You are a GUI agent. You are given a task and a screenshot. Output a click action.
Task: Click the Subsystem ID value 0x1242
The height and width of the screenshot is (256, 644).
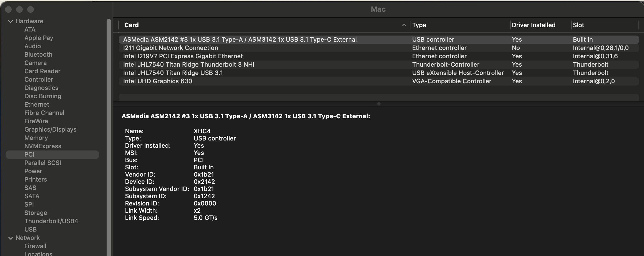pyautogui.click(x=204, y=196)
